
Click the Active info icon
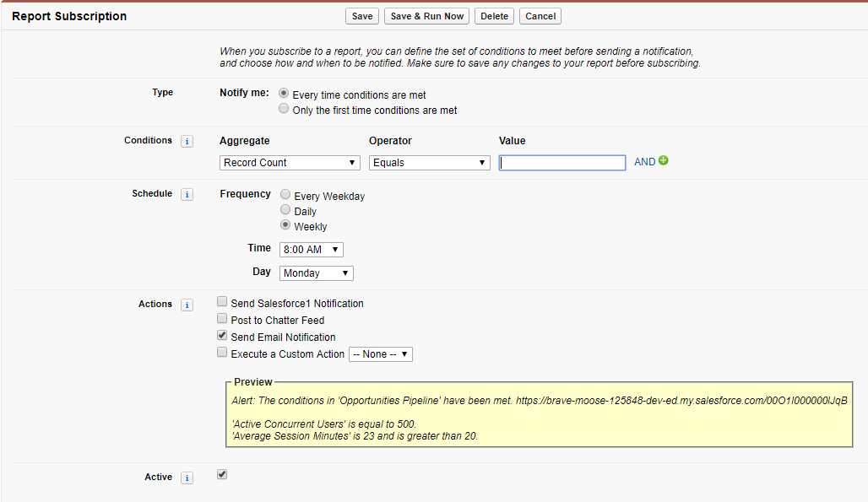(x=187, y=478)
